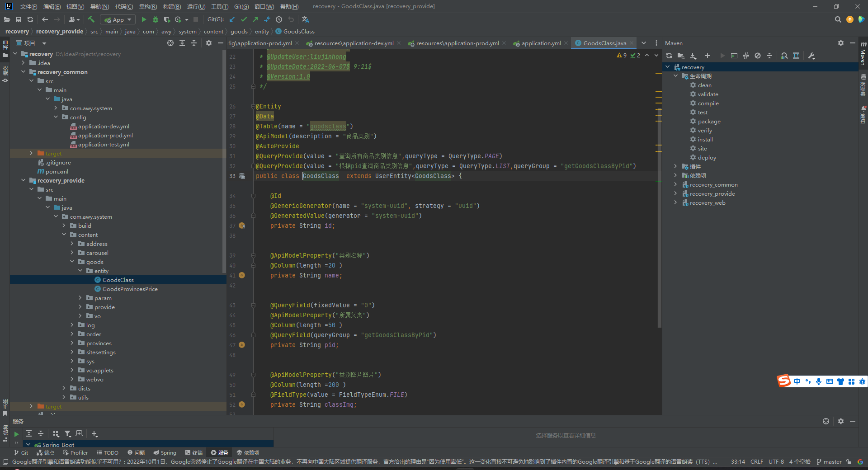Expand 依赖项 node in the Maven panel
This screenshot has width=868, height=470.
675,175
